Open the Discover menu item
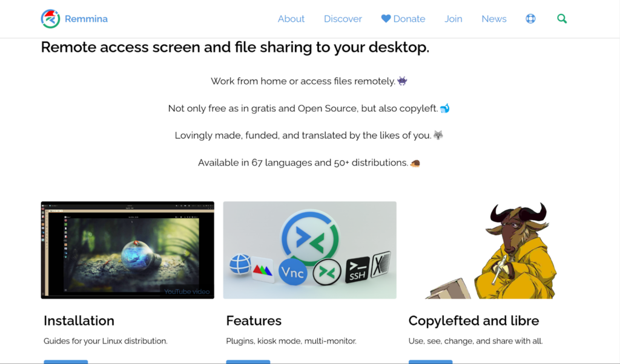 coord(343,19)
